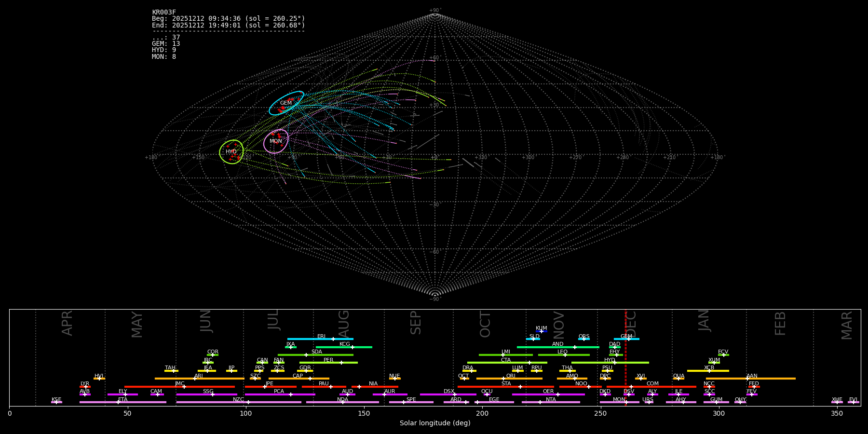Viewport: 868px width, 434px height.
Task: Click the 'Beg: 20251212 09:34:36' header line
Action: coord(229,19)
